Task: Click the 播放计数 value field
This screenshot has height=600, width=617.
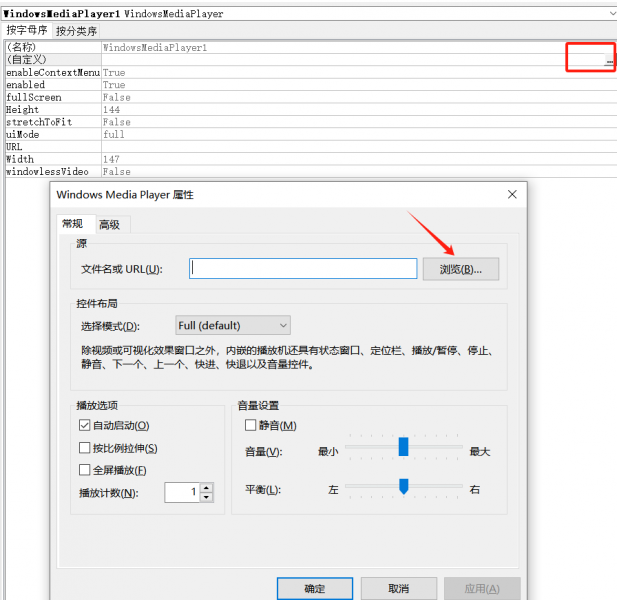Action: click(183, 492)
